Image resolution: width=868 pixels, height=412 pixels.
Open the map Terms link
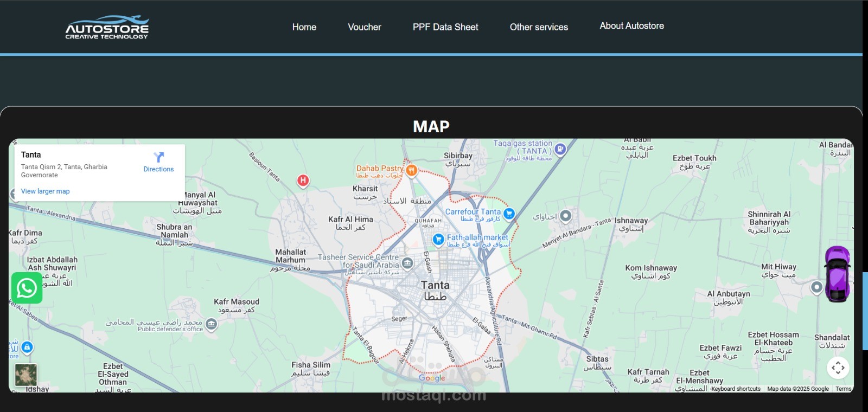point(843,389)
